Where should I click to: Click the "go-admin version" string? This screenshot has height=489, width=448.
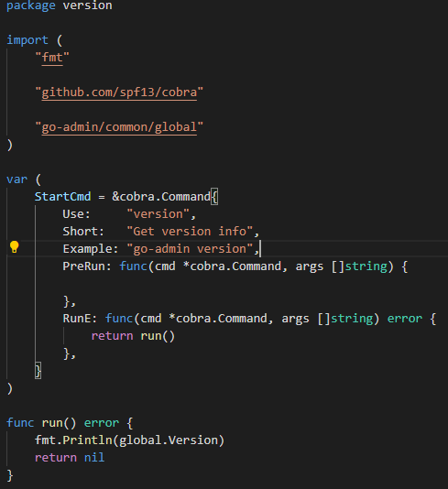pyautogui.click(x=190, y=249)
